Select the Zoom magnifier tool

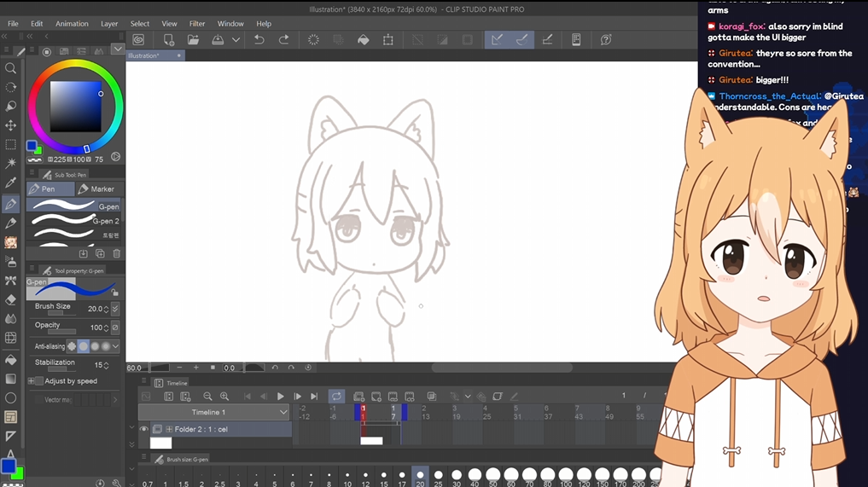[x=10, y=68]
